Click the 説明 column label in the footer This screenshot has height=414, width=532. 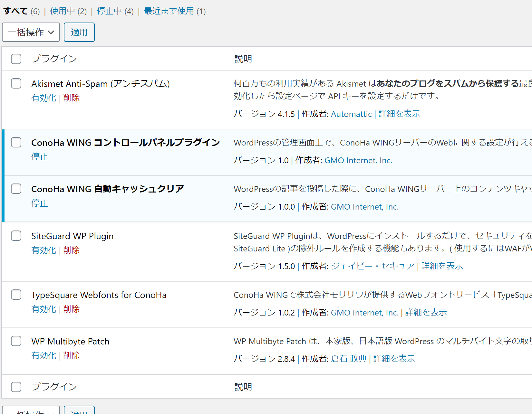pos(243,387)
